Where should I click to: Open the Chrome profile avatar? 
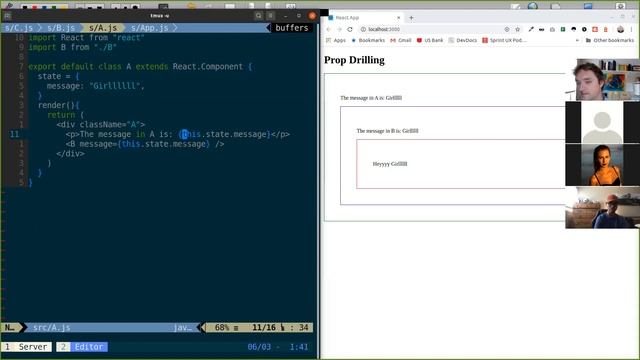pyautogui.click(x=620, y=29)
